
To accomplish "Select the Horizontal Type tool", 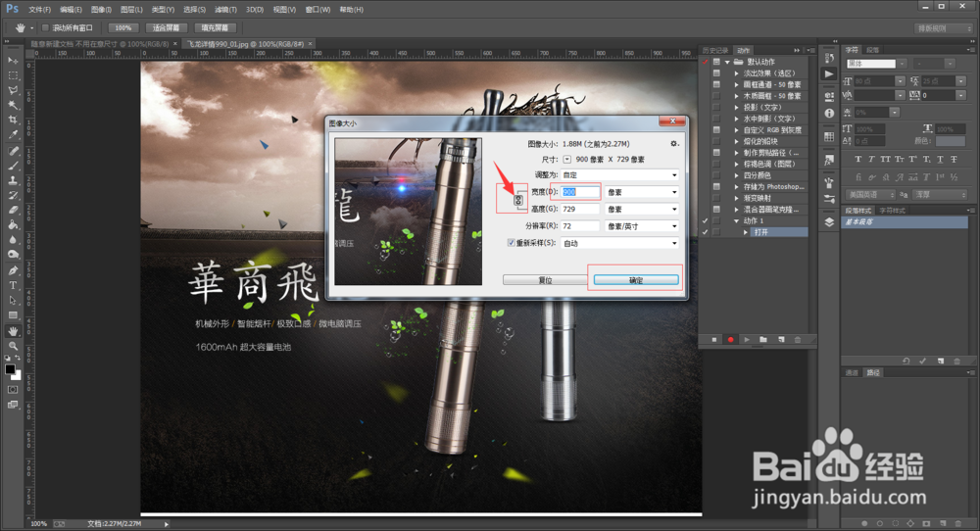I will pyautogui.click(x=13, y=285).
